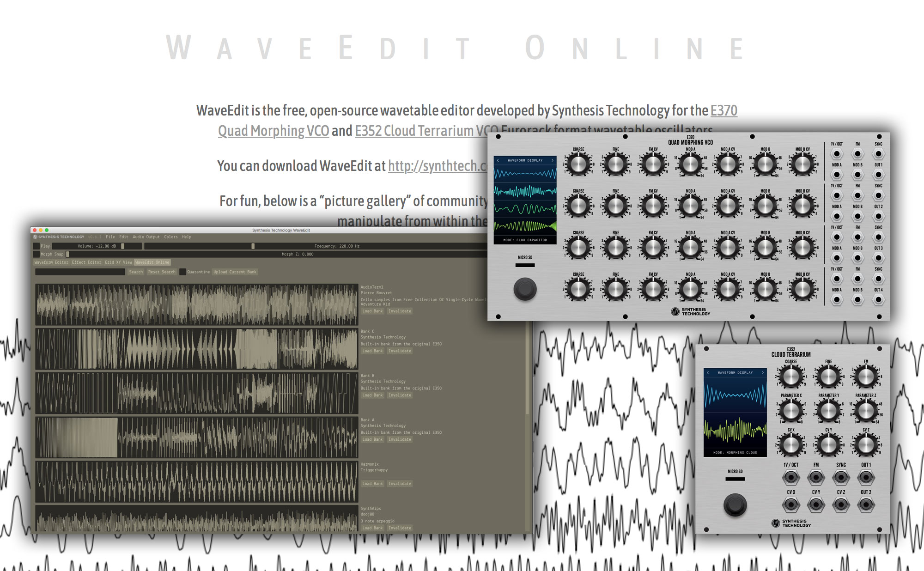This screenshot has height=571, width=924.
Task: Open the Audio Output menu in WaveEdit
Action: coord(146,237)
